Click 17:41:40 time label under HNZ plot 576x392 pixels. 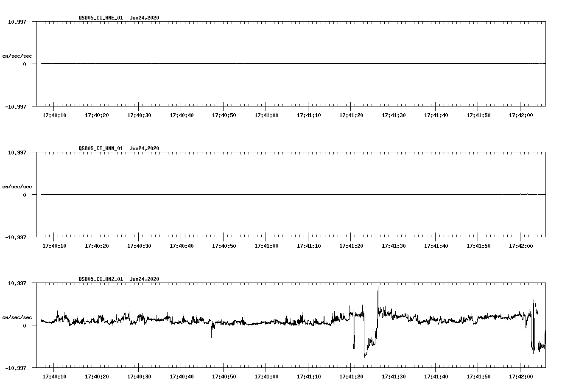tap(436, 376)
